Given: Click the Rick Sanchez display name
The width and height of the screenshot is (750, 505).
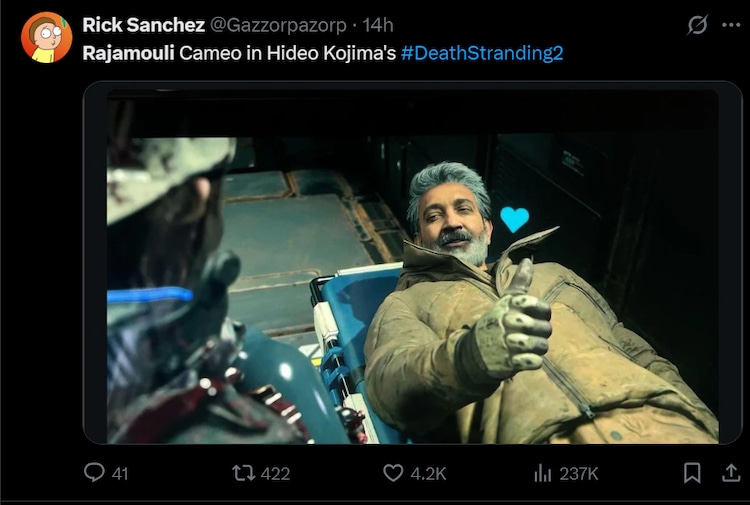Looking at the screenshot, I should [x=145, y=24].
